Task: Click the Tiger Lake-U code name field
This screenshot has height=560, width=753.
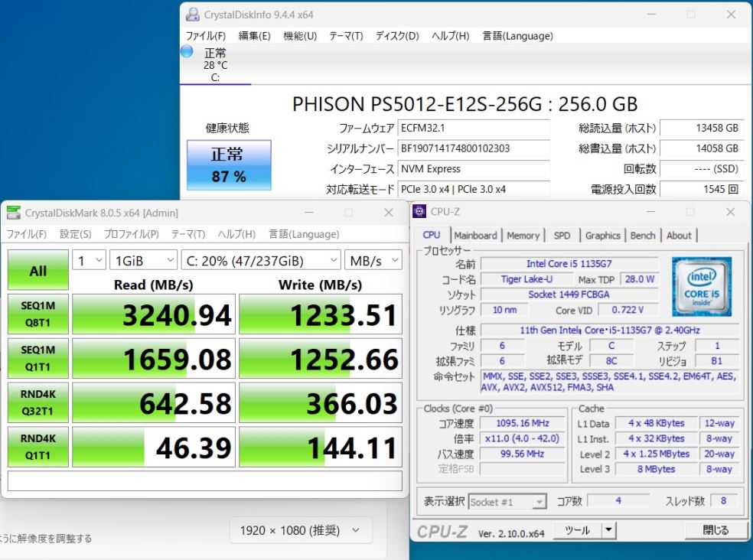Action: pos(526,279)
